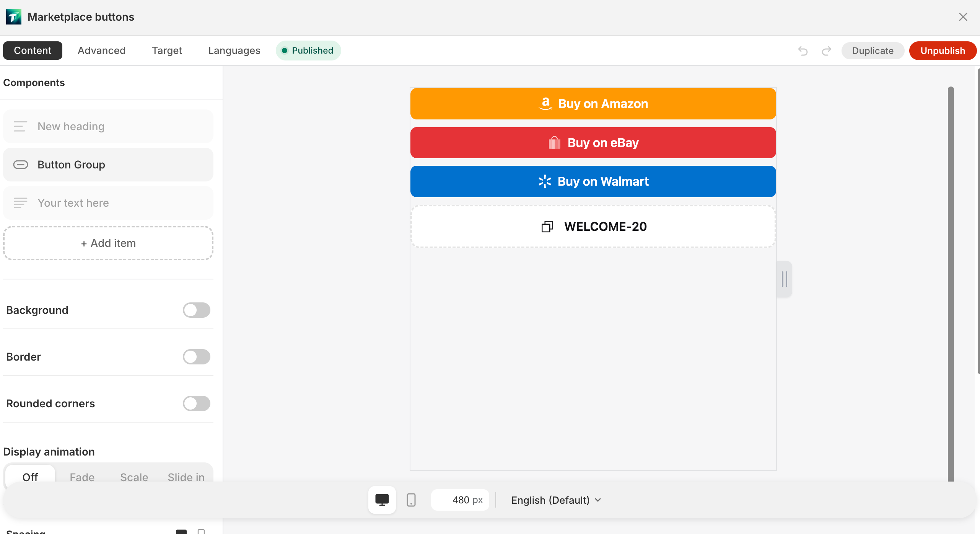The height and width of the screenshot is (534, 980).
Task: Click the Display animation label
Action: coord(49,452)
